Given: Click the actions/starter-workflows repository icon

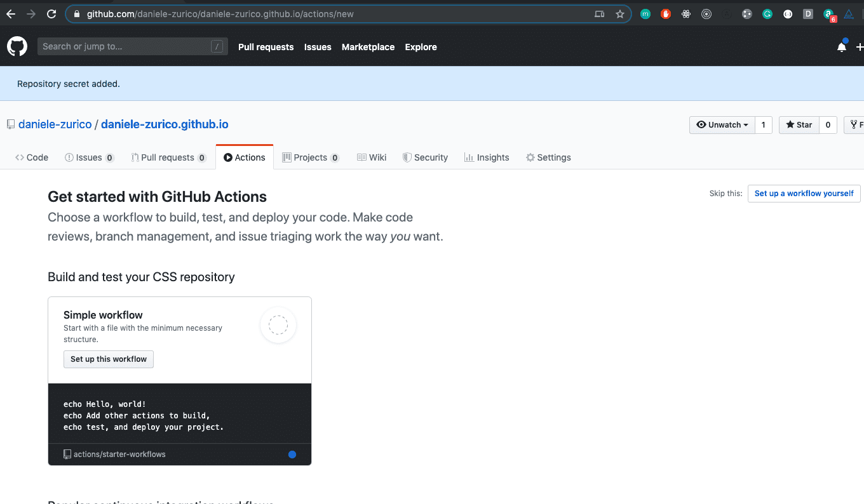Looking at the screenshot, I should 66,454.
